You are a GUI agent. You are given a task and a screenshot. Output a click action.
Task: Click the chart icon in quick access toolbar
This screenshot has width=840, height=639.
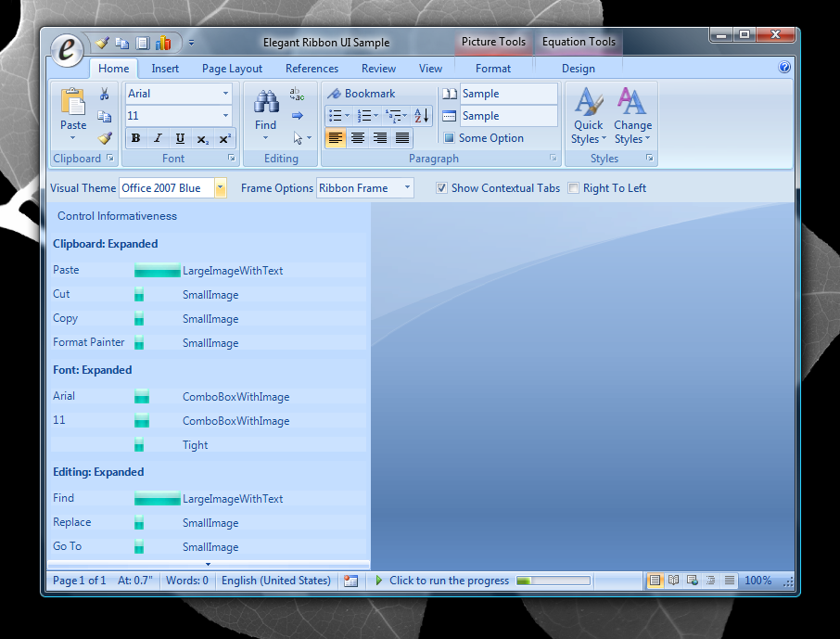(163, 43)
